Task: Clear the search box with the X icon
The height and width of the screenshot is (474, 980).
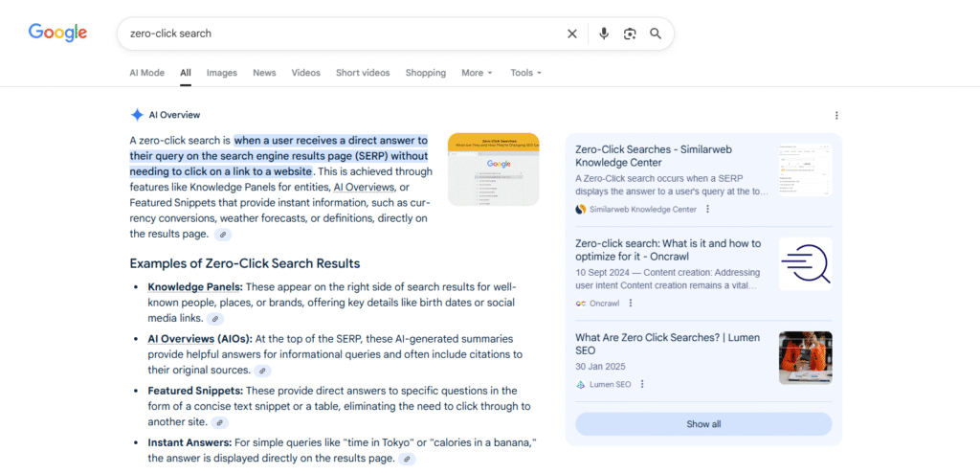Action: [x=572, y=34]
